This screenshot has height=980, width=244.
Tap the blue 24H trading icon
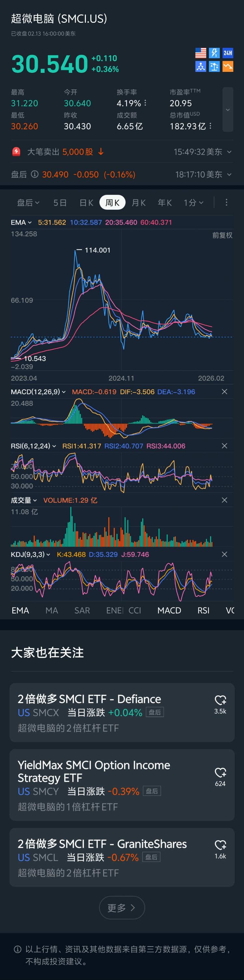click(x=228, y=53)
